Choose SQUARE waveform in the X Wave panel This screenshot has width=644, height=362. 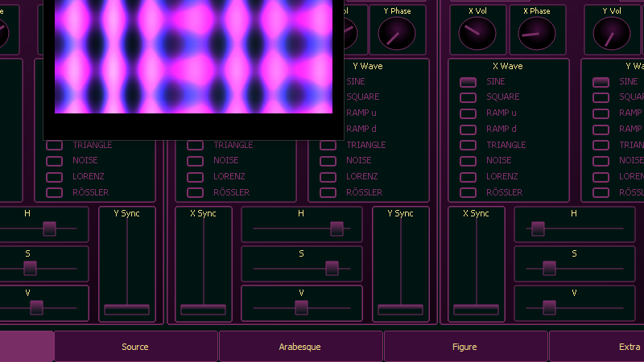[468, 97]
